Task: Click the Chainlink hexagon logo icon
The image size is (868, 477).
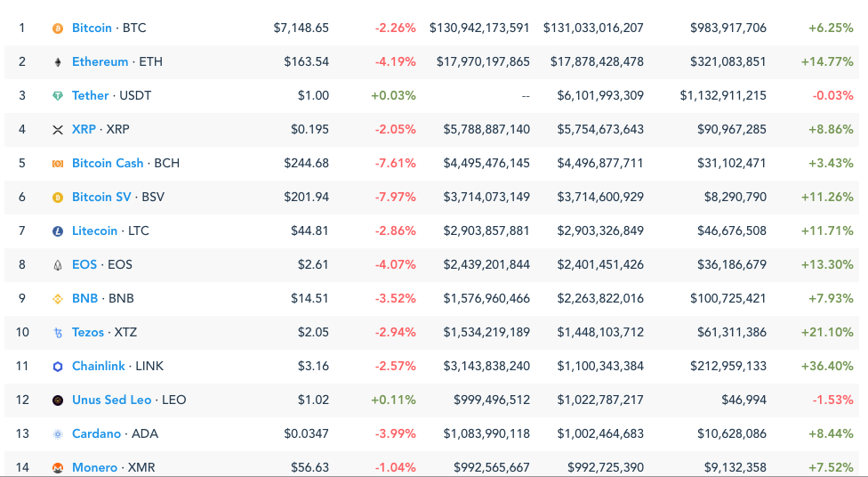Action: (x=58, y=367)
